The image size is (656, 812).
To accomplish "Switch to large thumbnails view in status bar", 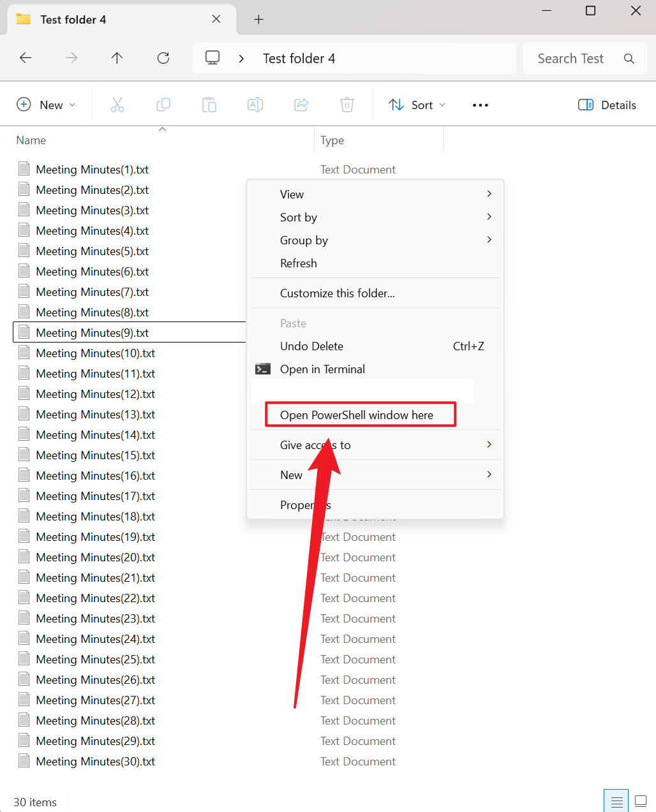I will pyautogui.click(x=641, y=802).
